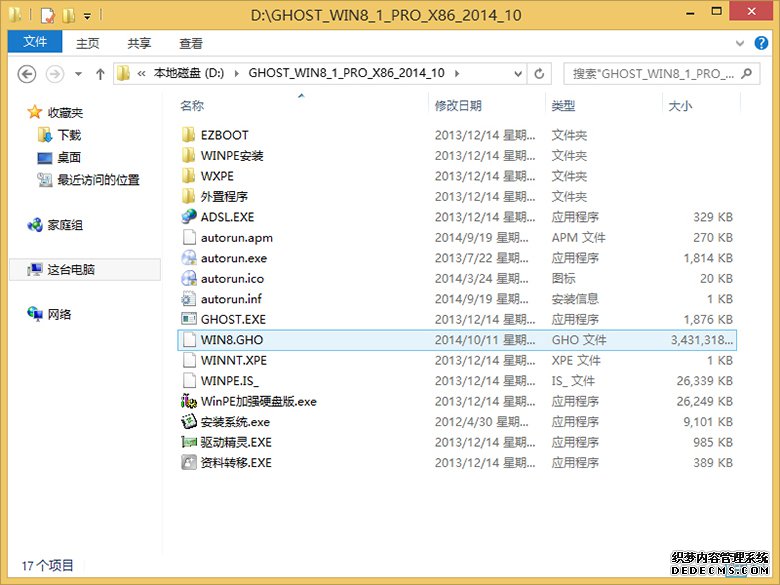Click GHOST.EXE file name text

[233, 319]
